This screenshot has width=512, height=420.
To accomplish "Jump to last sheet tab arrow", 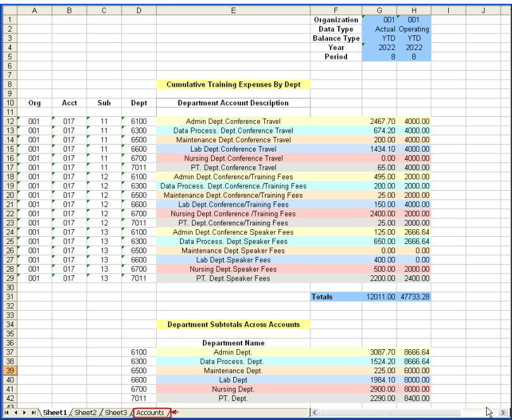I will coord(34,413).
